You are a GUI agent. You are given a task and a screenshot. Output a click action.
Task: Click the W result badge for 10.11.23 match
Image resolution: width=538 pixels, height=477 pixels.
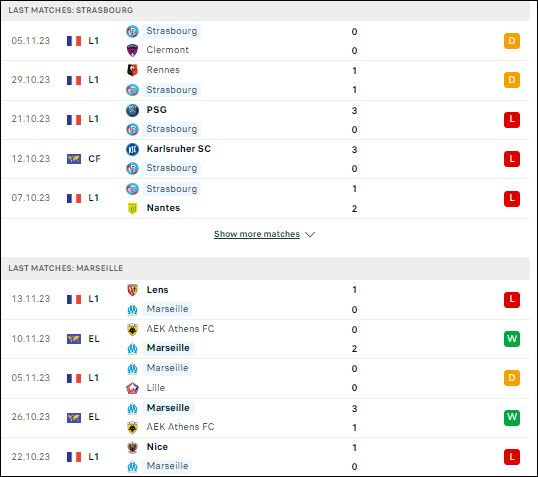(x=512, y=339)
